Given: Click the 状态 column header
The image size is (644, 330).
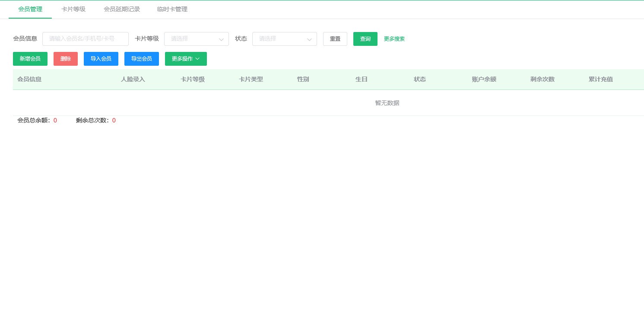Looking at the screenshot, I should (x=420, y=80).
